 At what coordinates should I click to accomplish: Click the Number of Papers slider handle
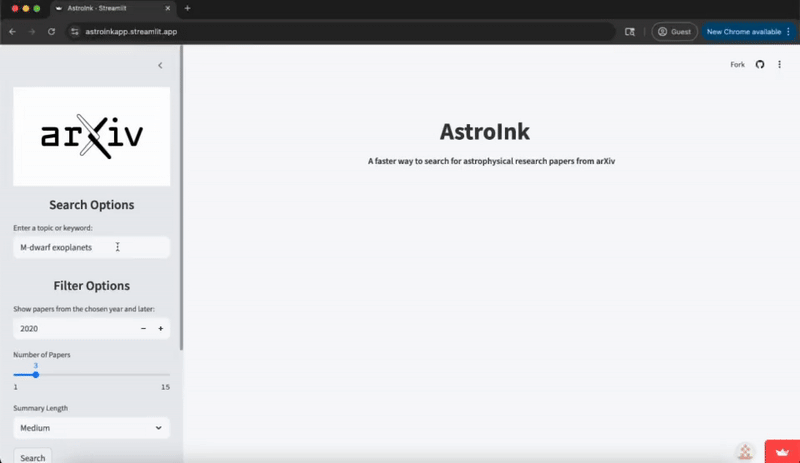coord(36,375)
